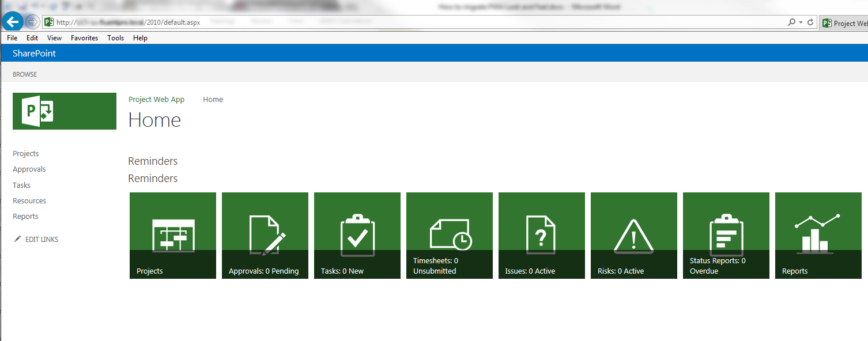Open Tasks in the left navigation

coord(22,185)
